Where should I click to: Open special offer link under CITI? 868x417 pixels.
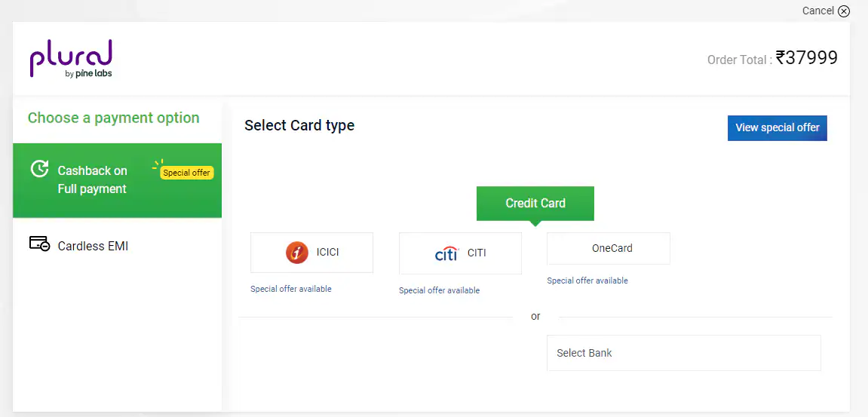click(x=439, y=290)
